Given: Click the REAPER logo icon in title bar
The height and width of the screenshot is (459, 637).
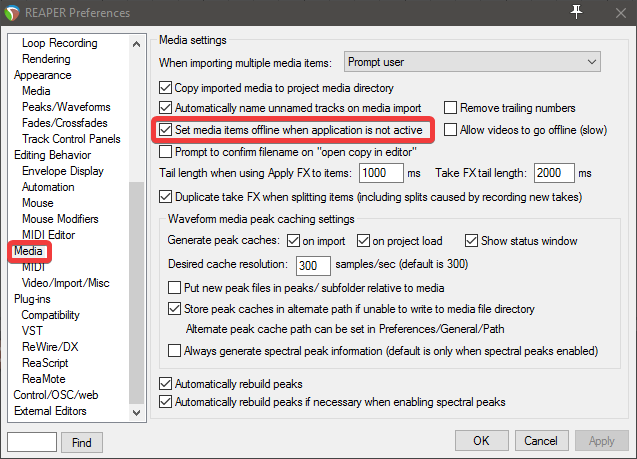Looking at the screenshot, I should coord(12,13).
